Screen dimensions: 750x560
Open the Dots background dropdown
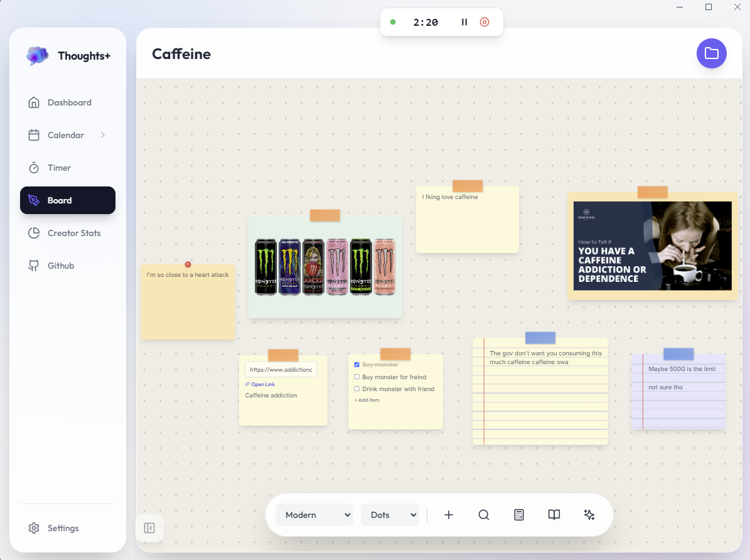390,515
